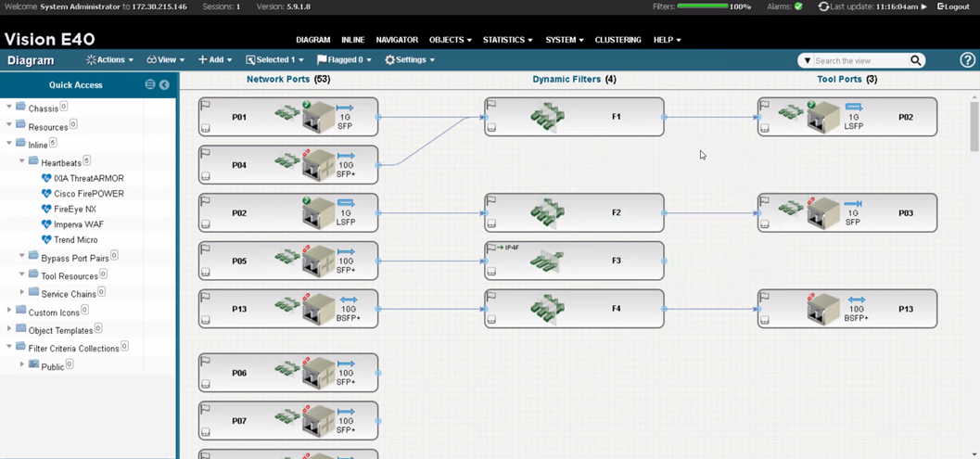Click the F1 dynamic filter icon
Screen dimensions: 980x459
coord(547,117)
